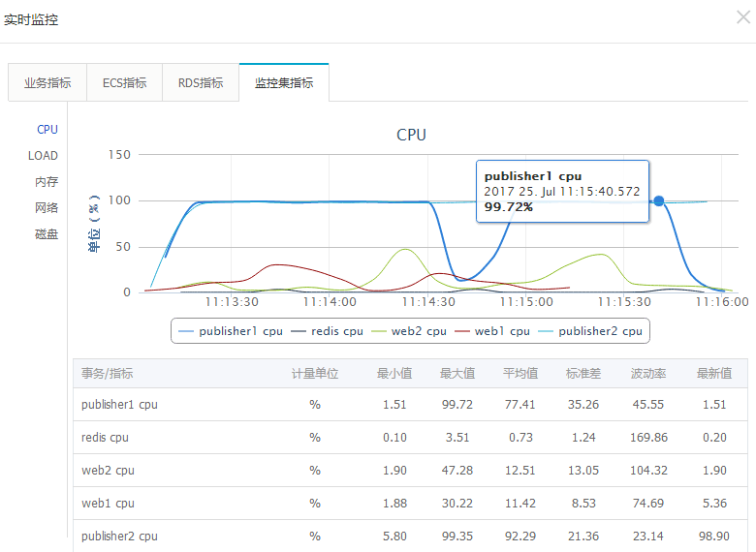Switch to the 业务指标 tab
This screenshot has width=756, height=552.
[x=47, y=82]
